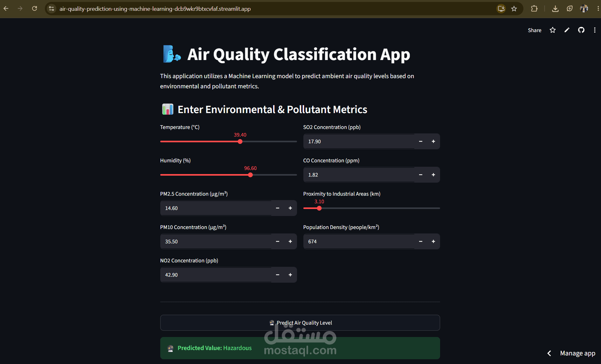
Task: Click the Temperature (°C) label
Action: pos(180,127)
